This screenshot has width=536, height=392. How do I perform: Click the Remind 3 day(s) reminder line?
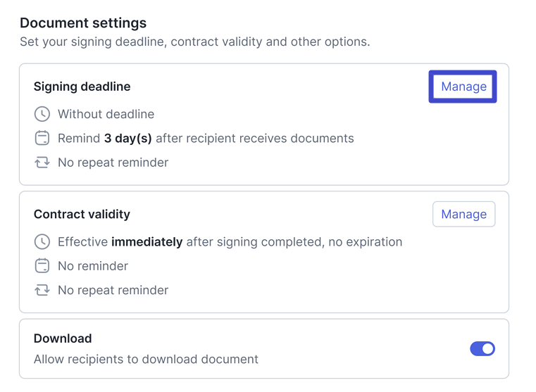tap(206, 138)
